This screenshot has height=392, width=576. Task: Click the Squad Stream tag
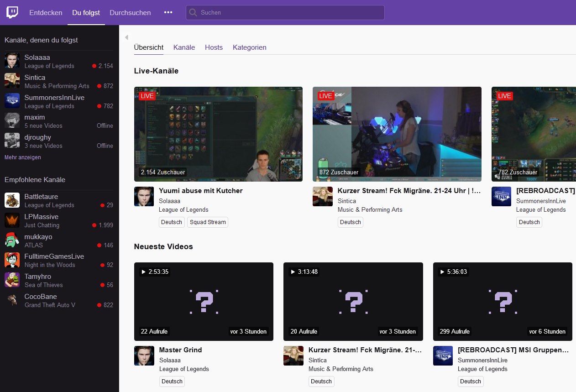click(208, 222)
